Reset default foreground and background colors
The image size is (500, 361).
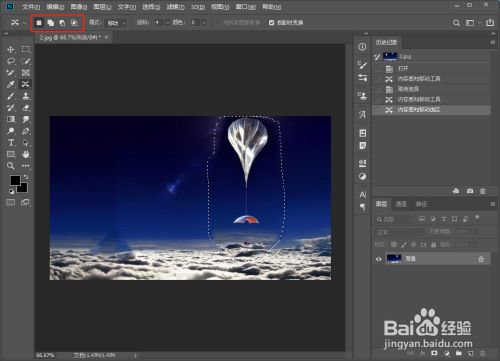(12, 192)
